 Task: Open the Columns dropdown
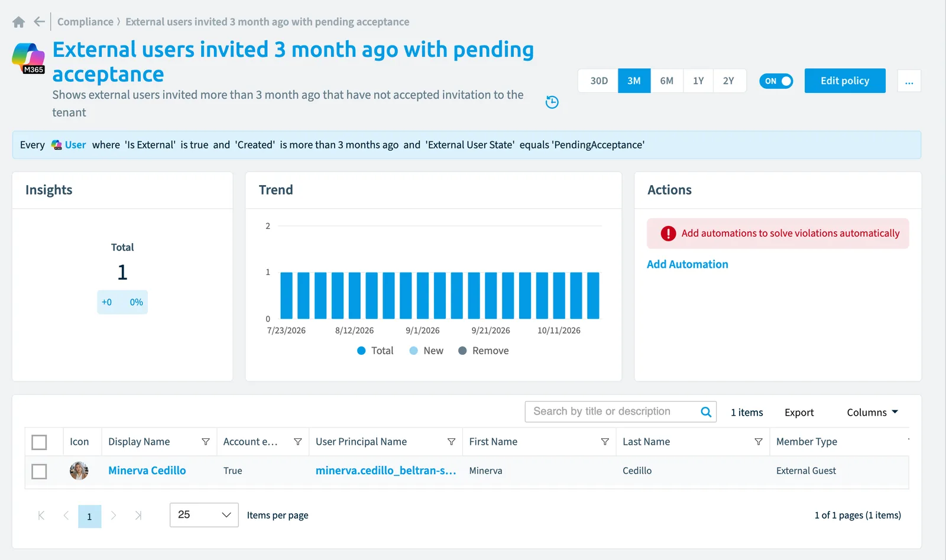872,412
